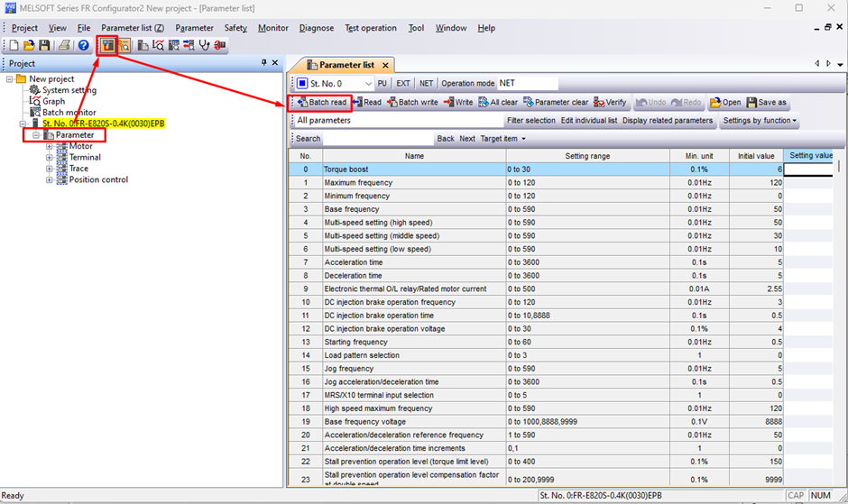The image size is (848, 504).
Task: Expand the Terminal tree node
Action: click(50, 158)
